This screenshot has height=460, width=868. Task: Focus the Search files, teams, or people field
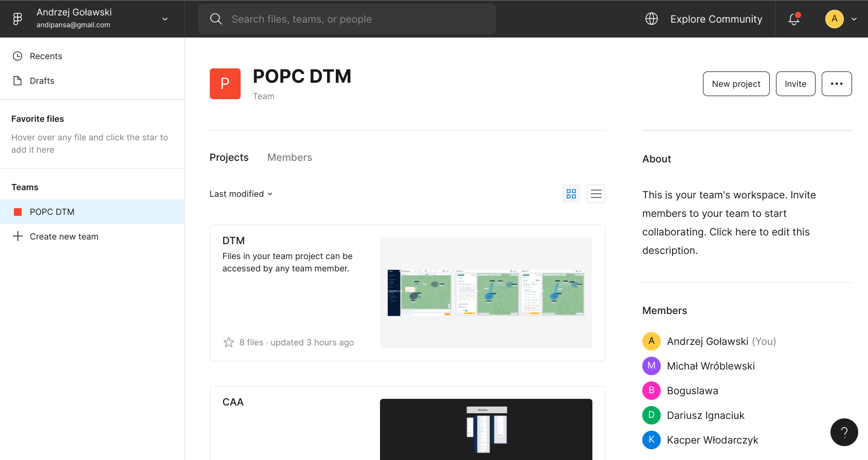(347, 19)
